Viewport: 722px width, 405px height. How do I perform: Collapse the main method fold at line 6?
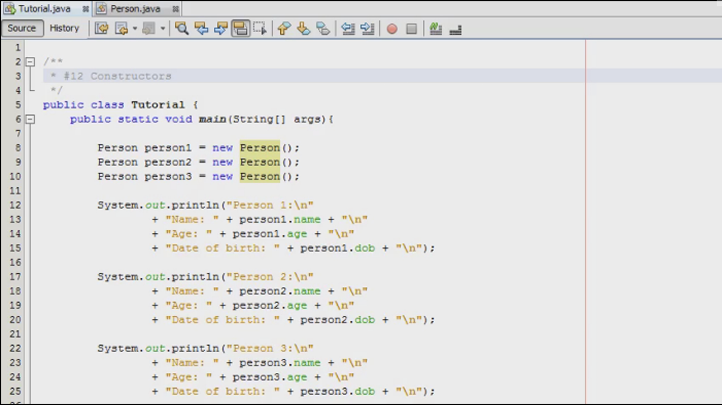tap(30, 119)
